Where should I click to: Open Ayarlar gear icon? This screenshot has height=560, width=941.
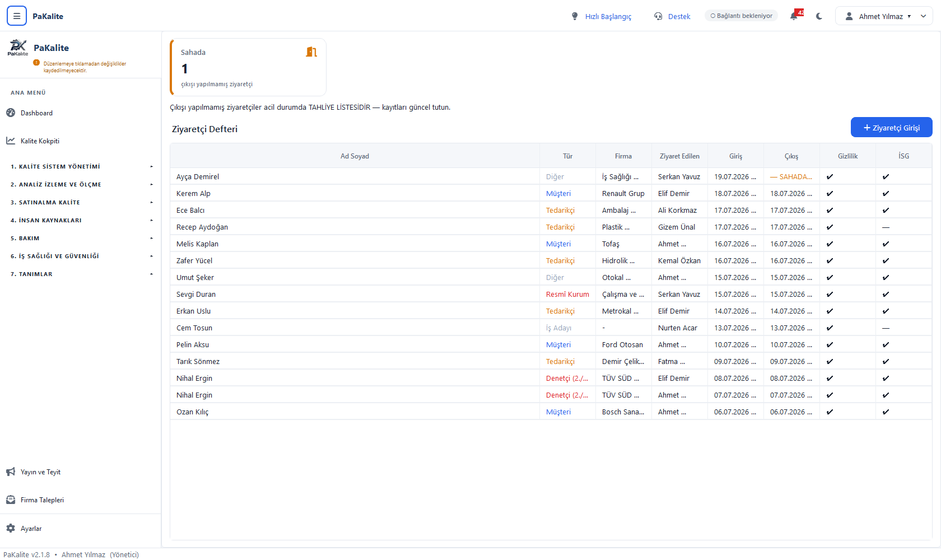(11, 528)
